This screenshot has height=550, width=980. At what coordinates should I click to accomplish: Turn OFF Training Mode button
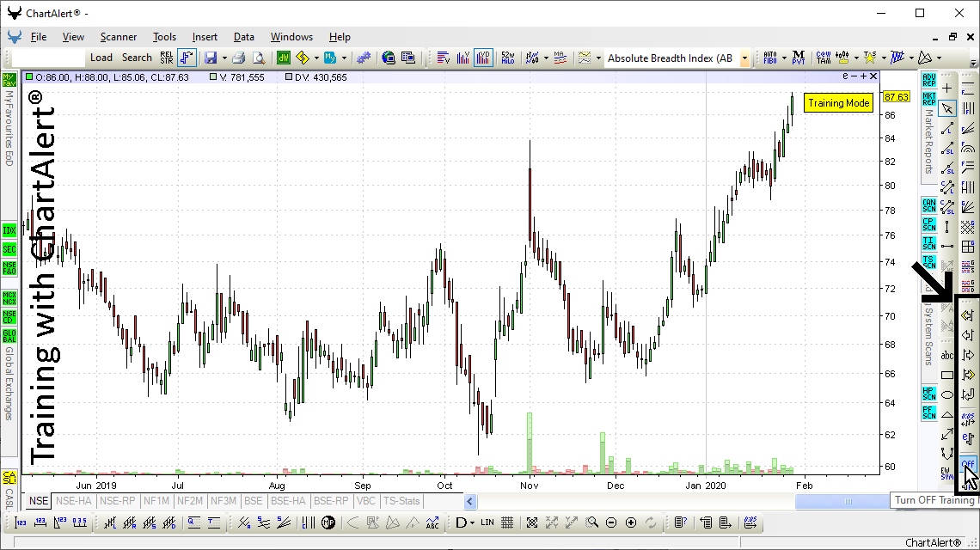968,464
